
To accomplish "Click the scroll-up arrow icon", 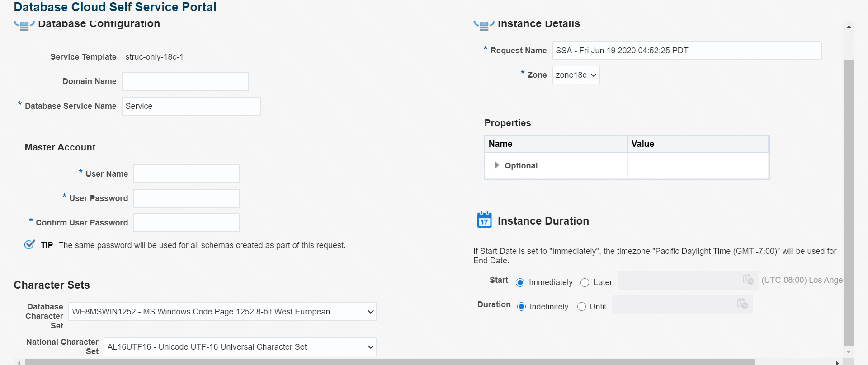I will coord(849,27).
